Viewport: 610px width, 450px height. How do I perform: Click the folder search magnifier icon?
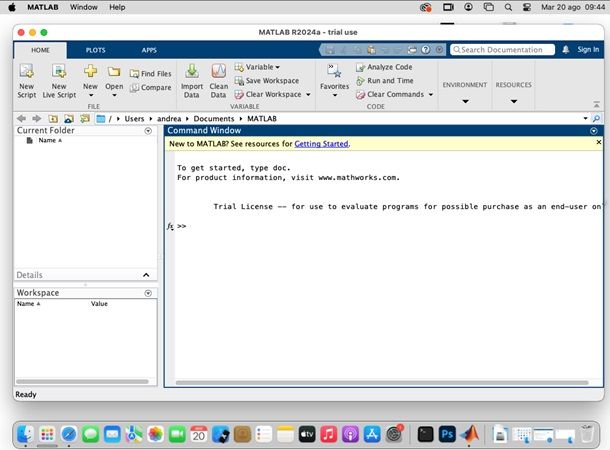(x=596, y=118)
